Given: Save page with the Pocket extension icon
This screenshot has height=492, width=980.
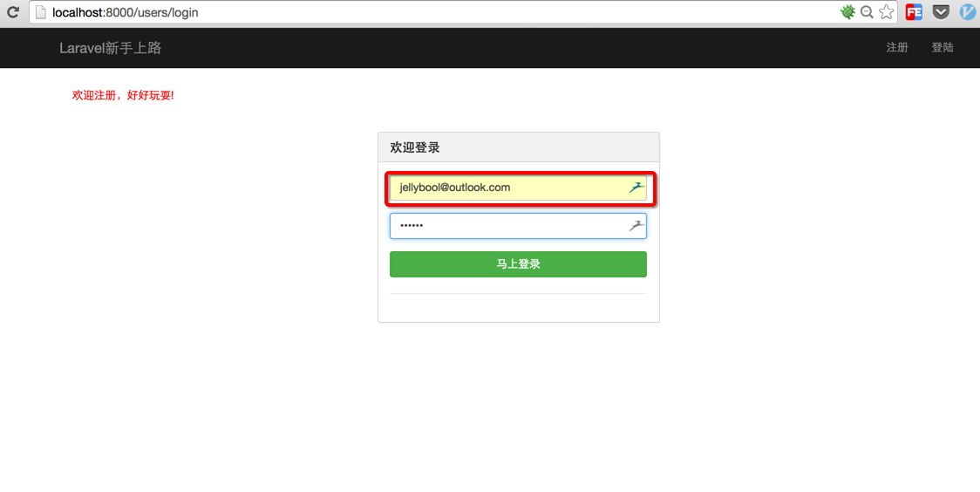Looking at the screenshot, I should [941, 12].
